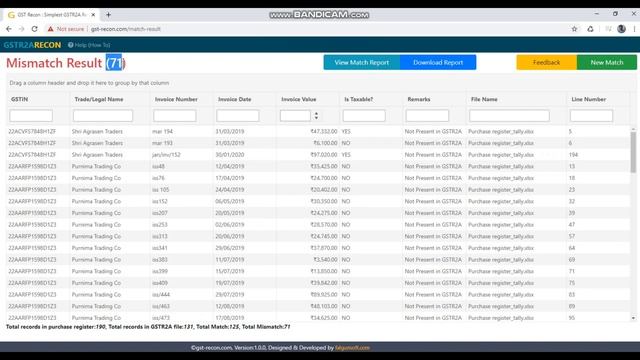Focus the Invoice Number filter box

click(x=175, y=116)
